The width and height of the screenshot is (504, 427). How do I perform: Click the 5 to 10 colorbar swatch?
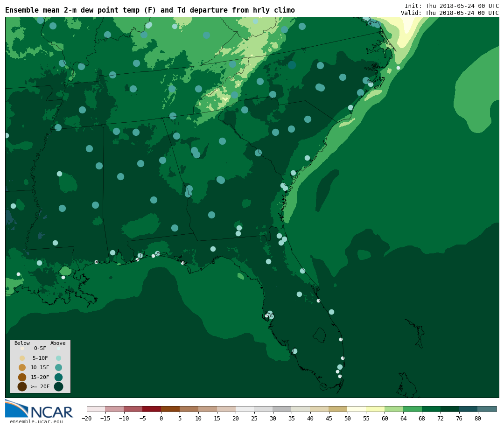click(189, 409)
